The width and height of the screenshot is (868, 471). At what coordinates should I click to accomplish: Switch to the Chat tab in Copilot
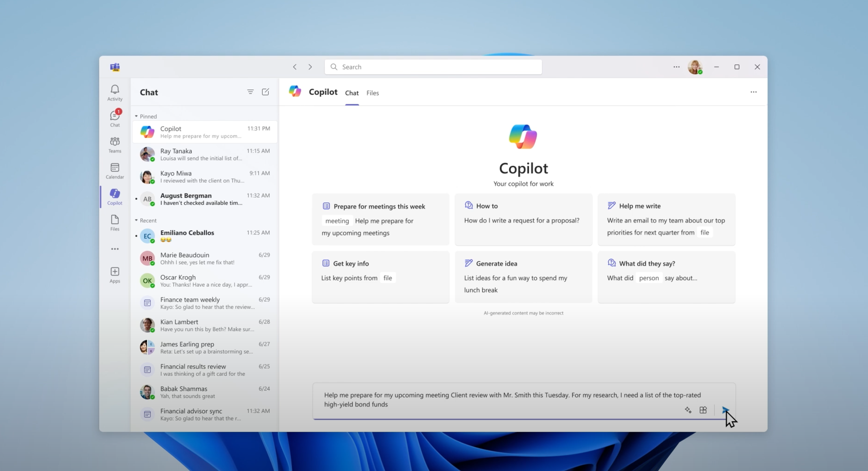[352, 93]
